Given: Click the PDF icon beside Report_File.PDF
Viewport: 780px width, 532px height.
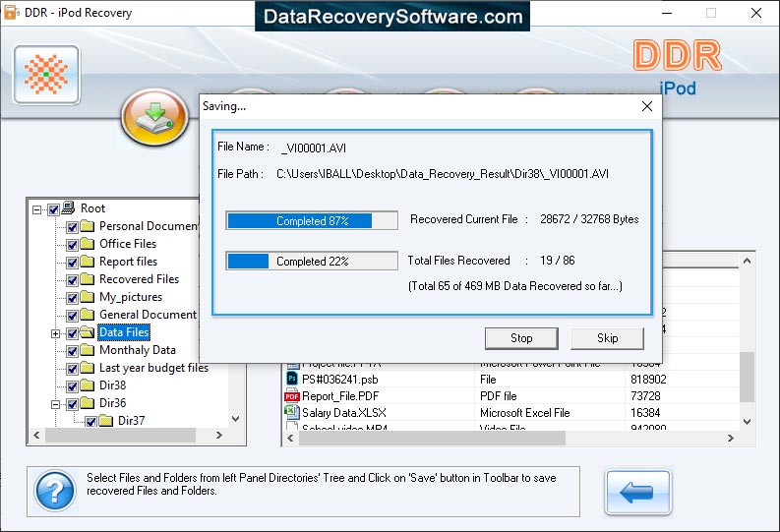Looking at the screenshot, I should 292,395.
